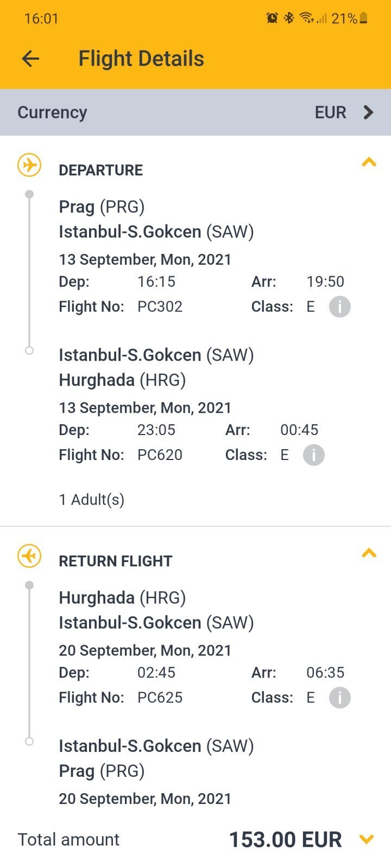The height and width of the screenshot is (868, 391).
Task: Tap the Total amount label
Action: point(68,840)
